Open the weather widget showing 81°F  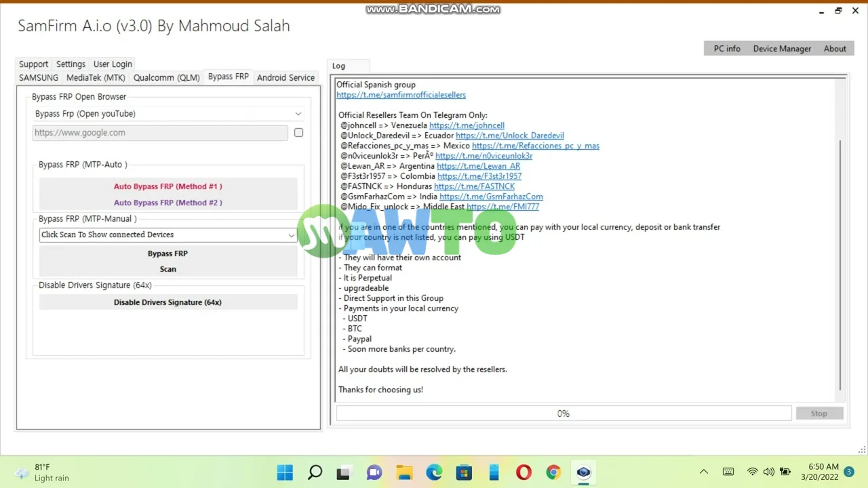42,472
